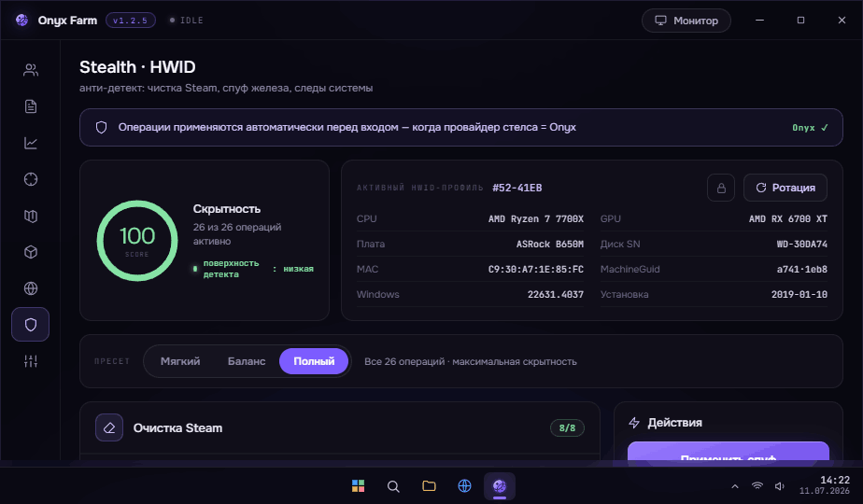Click the Монитор button
Screen dimensions: 863x504
686,21
